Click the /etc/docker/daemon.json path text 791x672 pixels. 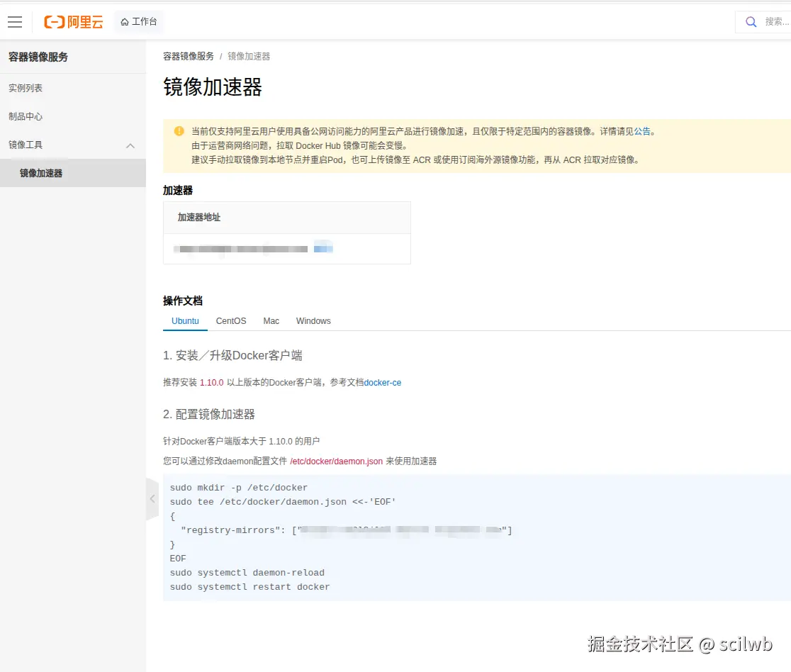(336, 461)
